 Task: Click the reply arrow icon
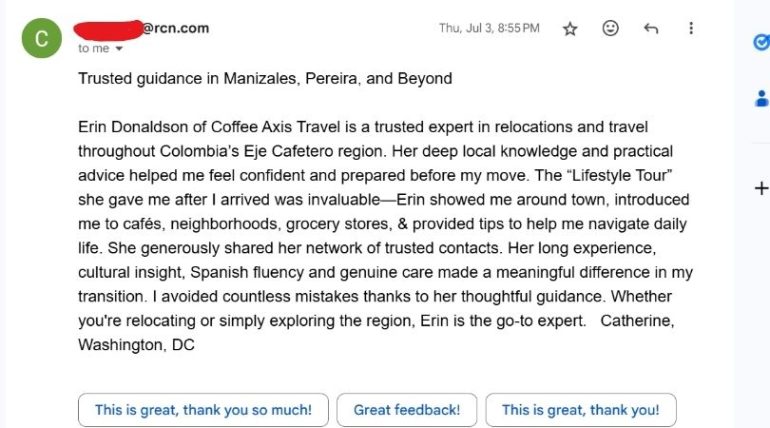point(651,29)
